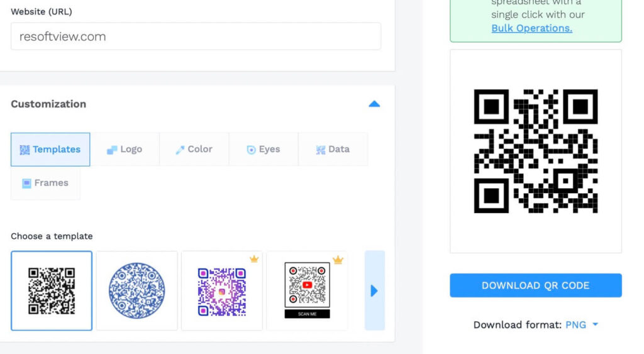Click the 'Download format:' label

coord(517,325)
